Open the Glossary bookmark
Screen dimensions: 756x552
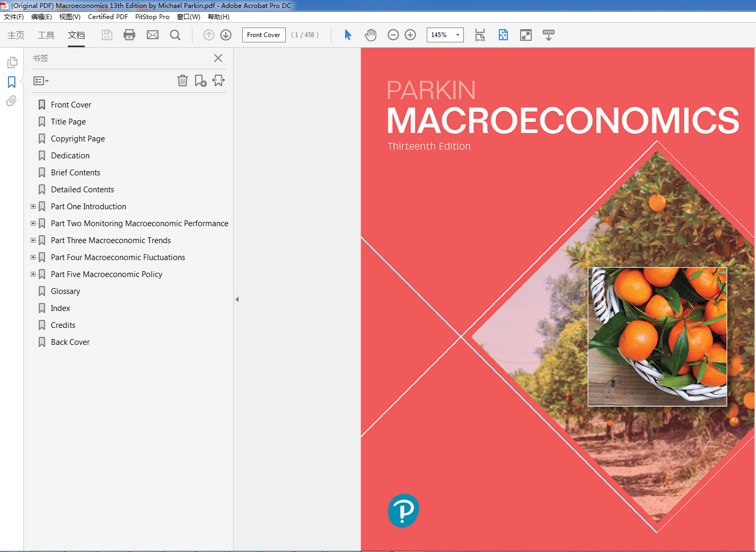point(66,291)
